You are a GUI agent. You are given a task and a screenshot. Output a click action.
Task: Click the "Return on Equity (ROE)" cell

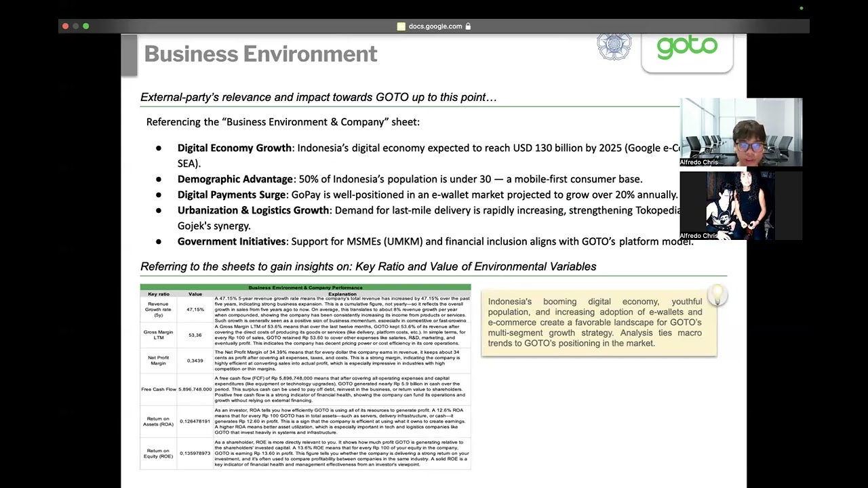(159, 453)
